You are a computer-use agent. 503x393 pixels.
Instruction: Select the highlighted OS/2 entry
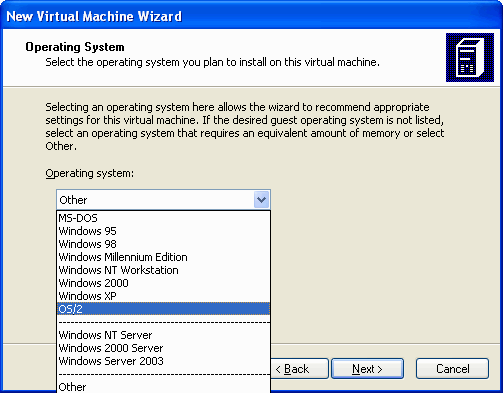(x=163, y=309)
